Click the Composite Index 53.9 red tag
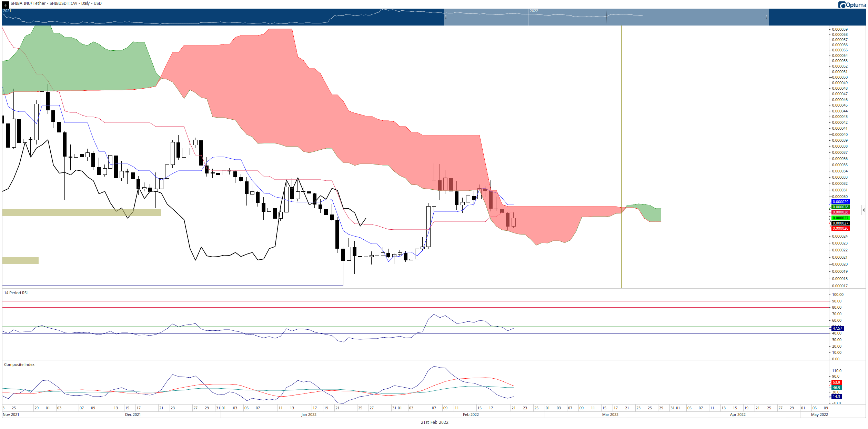 click(837, 382)
